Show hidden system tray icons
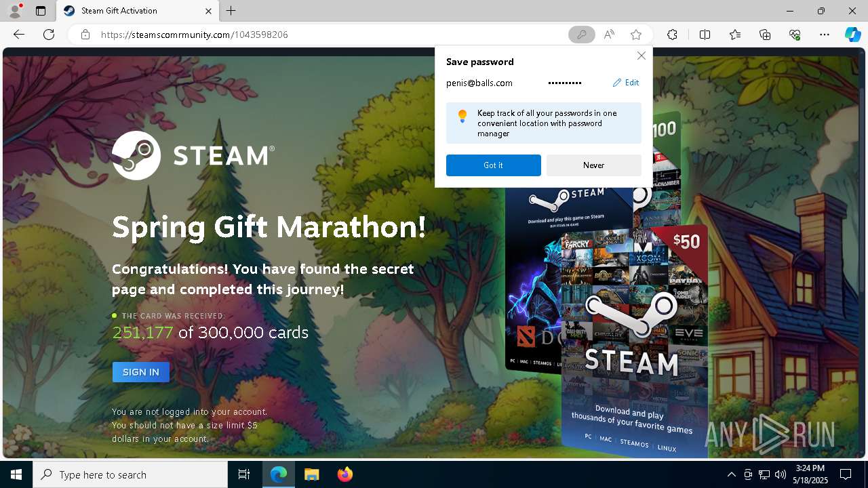Image resolution: width=868 pixels, height=488 pixels. click(x=731, y=474)
